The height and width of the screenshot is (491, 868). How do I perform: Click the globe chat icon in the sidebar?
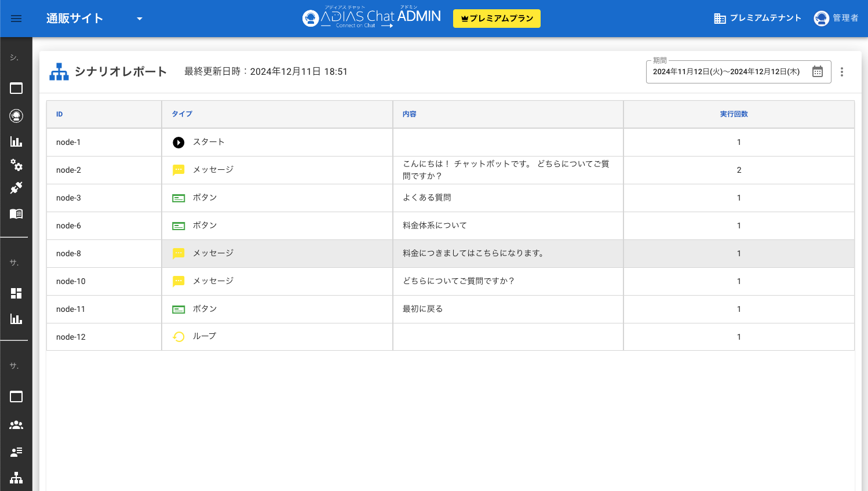(x=16, y=115)
